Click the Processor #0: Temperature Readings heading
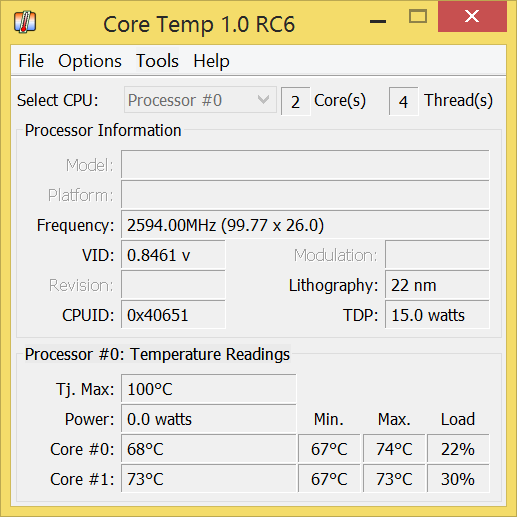Viewport: 517px width, 517px height. pyautogui.click(x=157, y=354)
